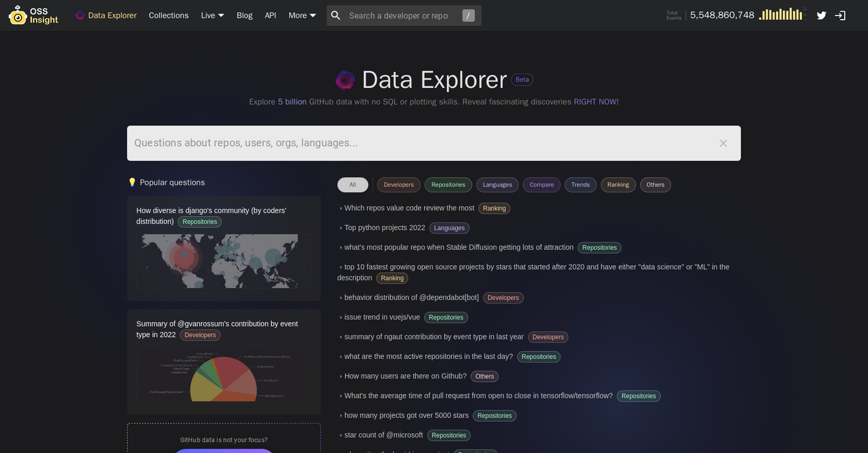Click the search magnifier icon
868x453 pixels.
point(336,15)
